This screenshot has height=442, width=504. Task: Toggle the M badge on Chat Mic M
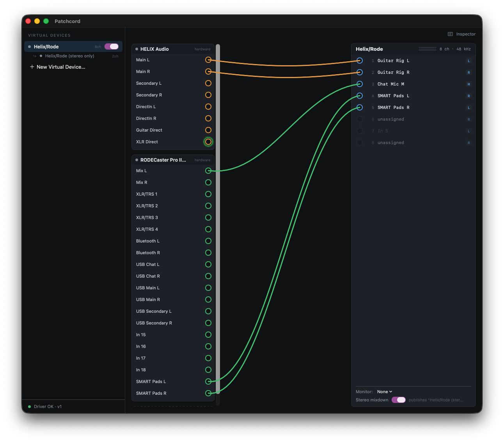(x=469, y=84)
